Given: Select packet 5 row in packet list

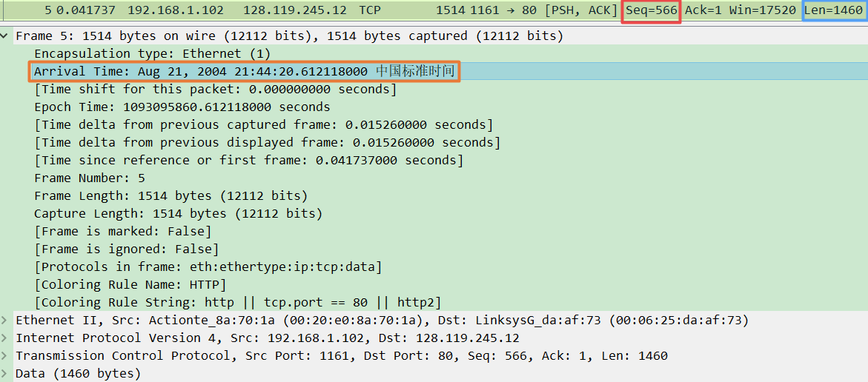Looking at the screenshot, I should (x=434, y=10).
